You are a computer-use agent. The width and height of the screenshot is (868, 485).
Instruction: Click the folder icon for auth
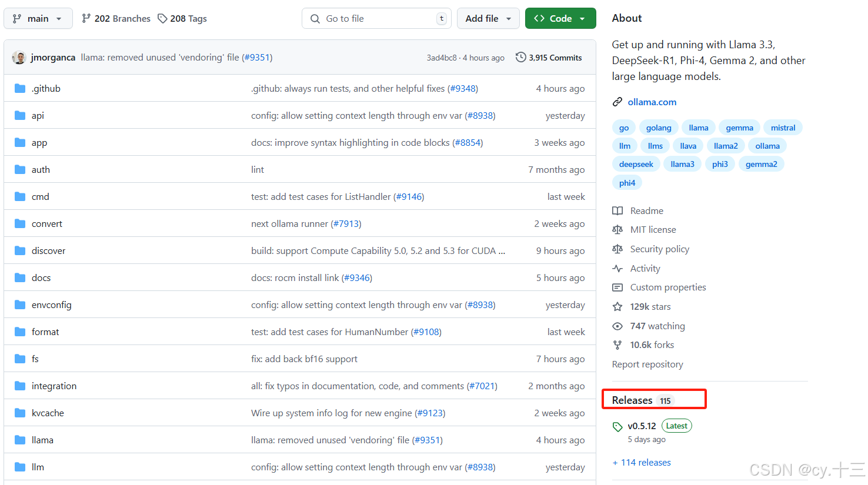pyautogui.click(x=20, y=170)
